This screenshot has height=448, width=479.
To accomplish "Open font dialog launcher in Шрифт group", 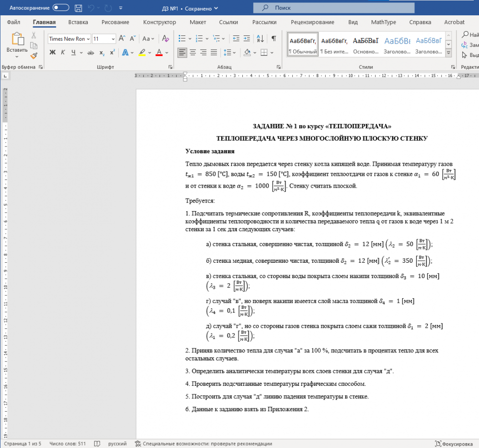I will pos(171,67).
